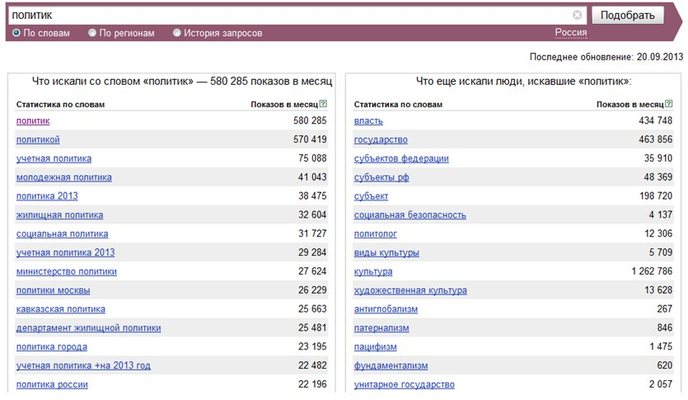
Task: Open the 'учетная политика' keyword link
Action: [54, 158]
